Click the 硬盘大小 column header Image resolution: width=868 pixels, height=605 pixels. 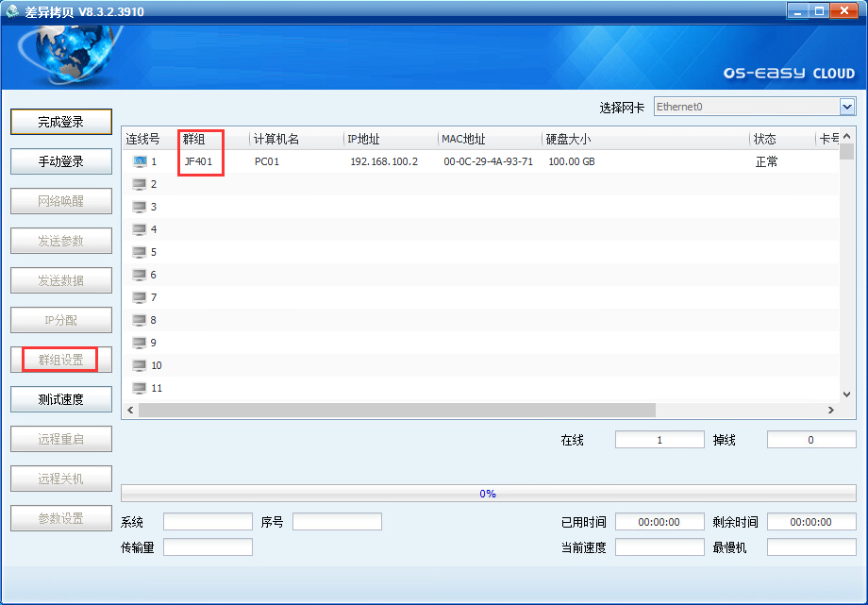(568, 139)
